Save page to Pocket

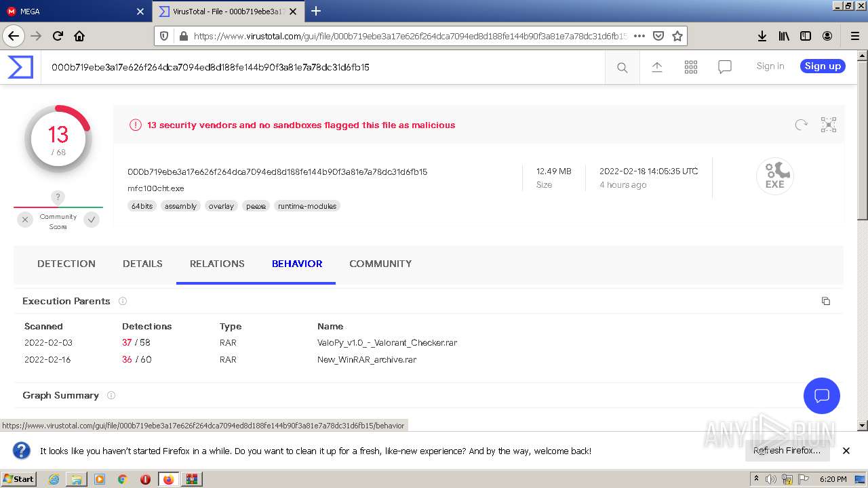tap(658, 36)
